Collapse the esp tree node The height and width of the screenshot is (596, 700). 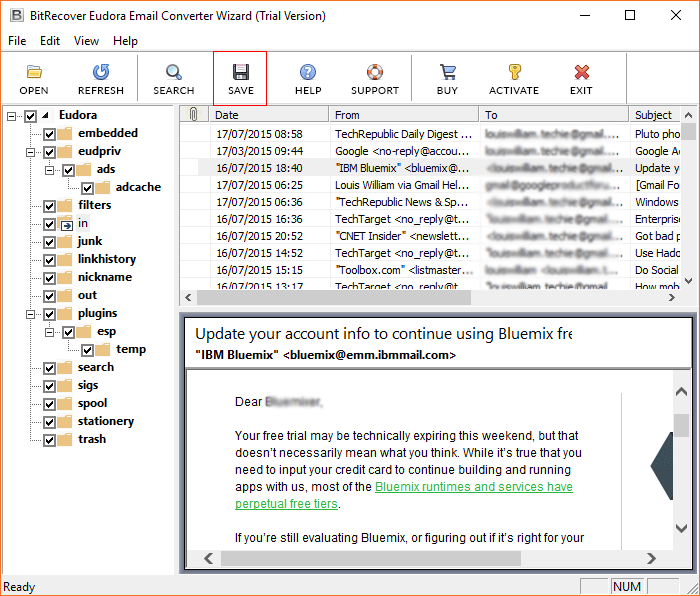[50, 332]
